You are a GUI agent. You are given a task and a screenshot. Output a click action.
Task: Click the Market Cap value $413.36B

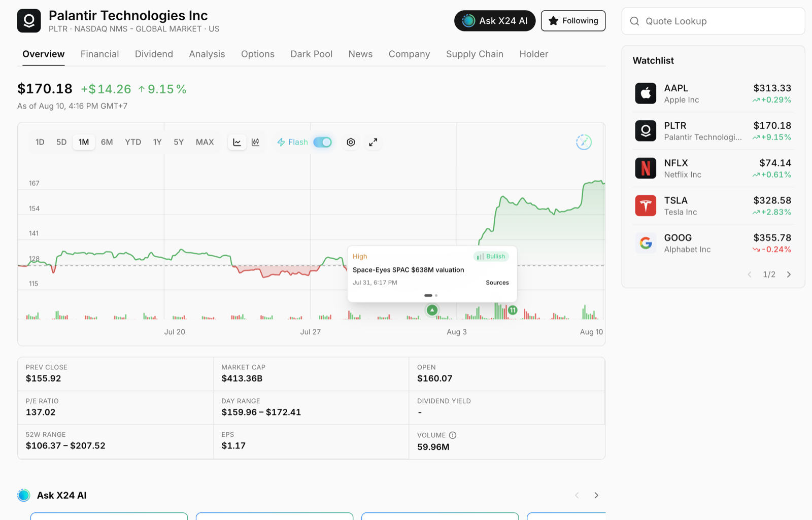242,378
